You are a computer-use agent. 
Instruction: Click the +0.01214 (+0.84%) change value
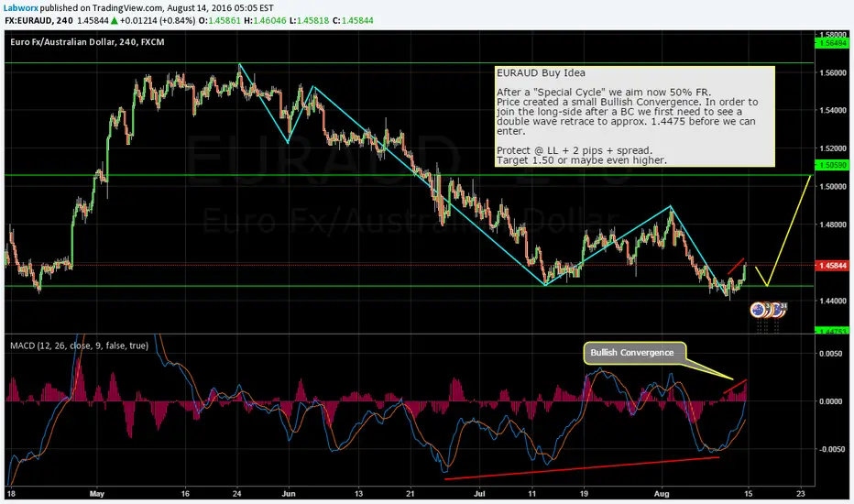pos(157,21)
